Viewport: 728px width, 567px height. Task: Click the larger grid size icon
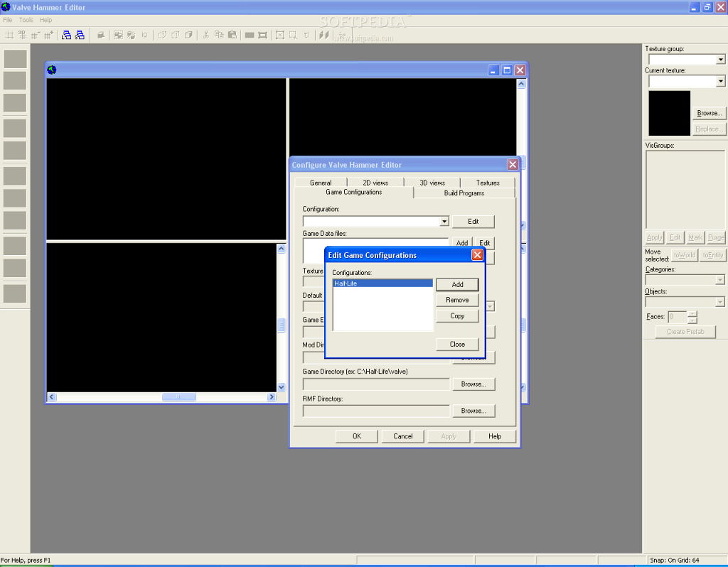pyautogui.click(x=48, y=35)
